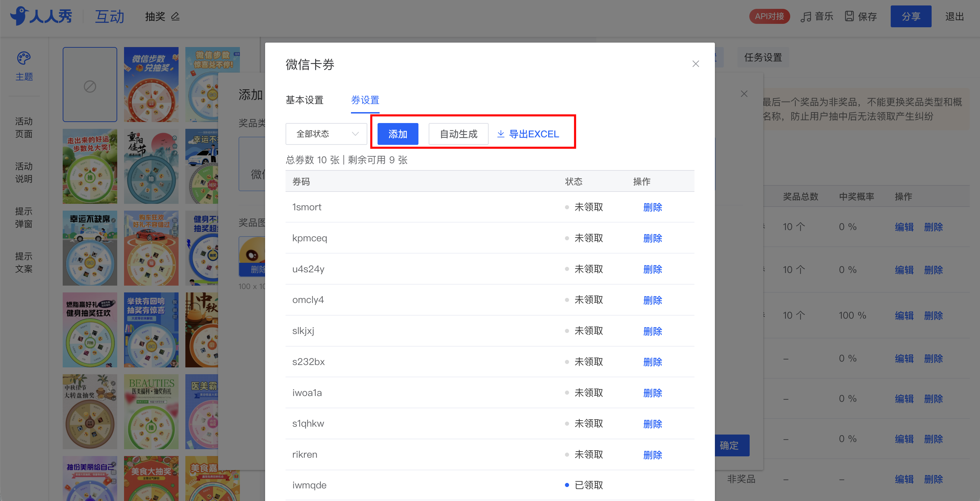
Task: Open the 音乐 music settings
Action: coord(816,16)
